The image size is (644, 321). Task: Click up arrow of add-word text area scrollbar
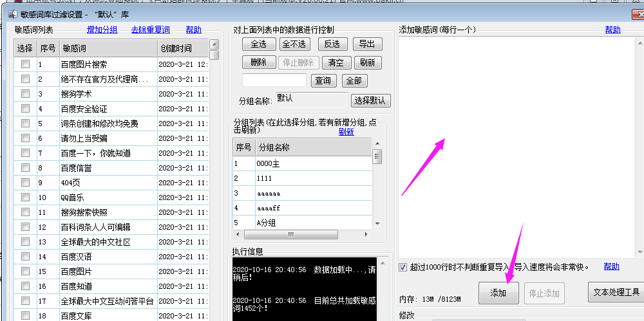point(640,42)
